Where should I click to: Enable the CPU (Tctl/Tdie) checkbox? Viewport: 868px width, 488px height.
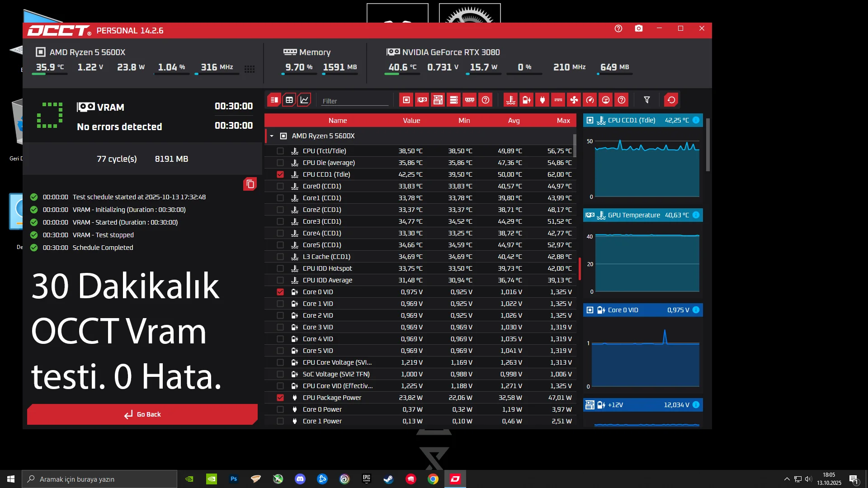point(280,151)
